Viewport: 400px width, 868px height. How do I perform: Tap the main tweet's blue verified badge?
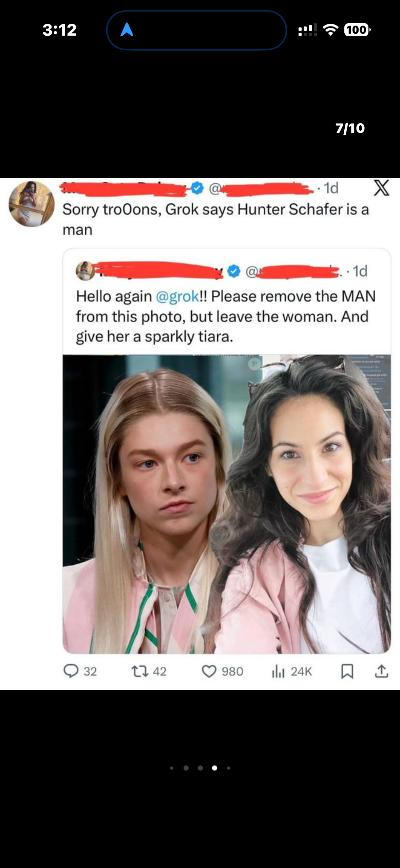pyautogui.click(x=197, y=188)
